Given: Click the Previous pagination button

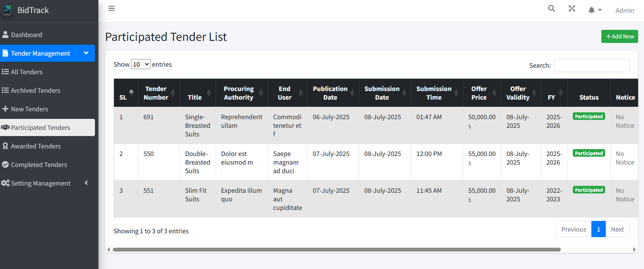Looking at the screenshot, I should tap(574, 229).
